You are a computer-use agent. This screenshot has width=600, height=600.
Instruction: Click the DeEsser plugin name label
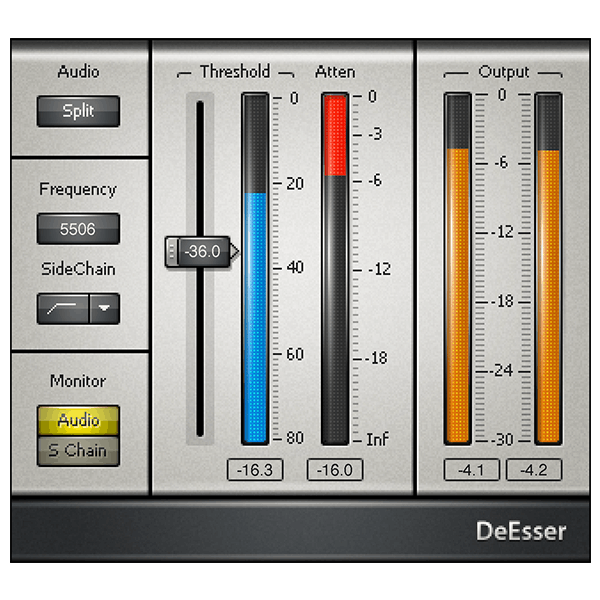click(x=520, y=530)
